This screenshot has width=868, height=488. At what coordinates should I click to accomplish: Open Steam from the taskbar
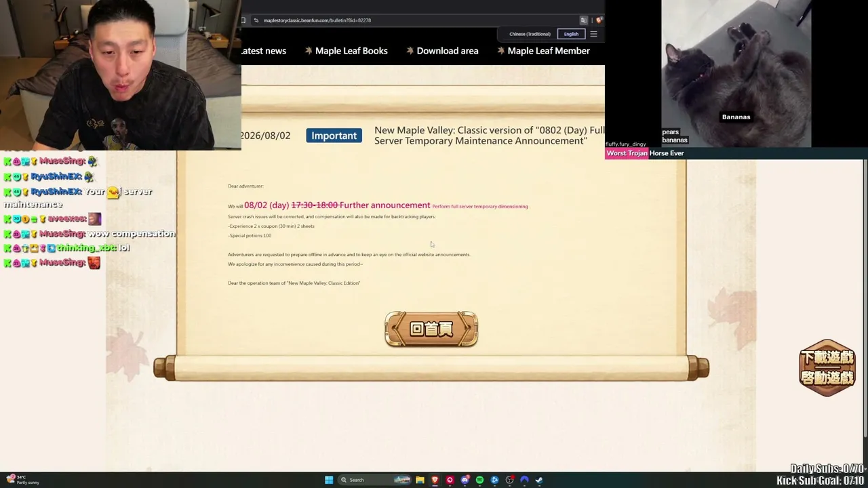(x=539, y=480)
